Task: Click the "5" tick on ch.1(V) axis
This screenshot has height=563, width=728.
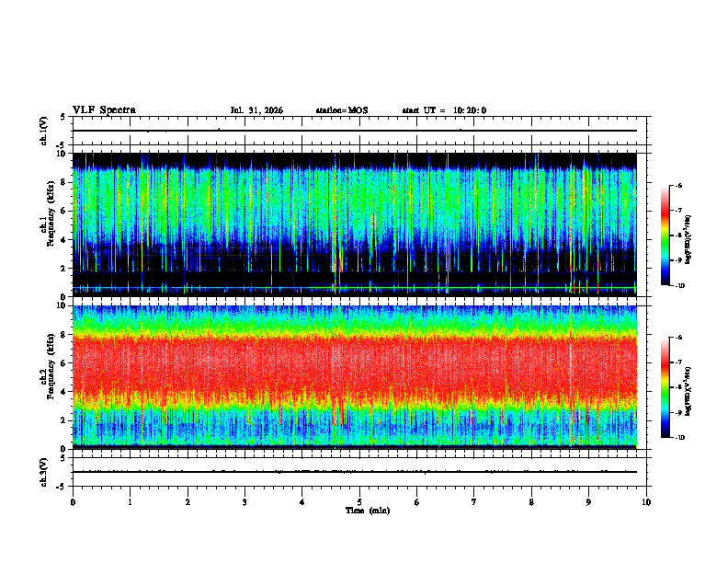Action: 63,117
